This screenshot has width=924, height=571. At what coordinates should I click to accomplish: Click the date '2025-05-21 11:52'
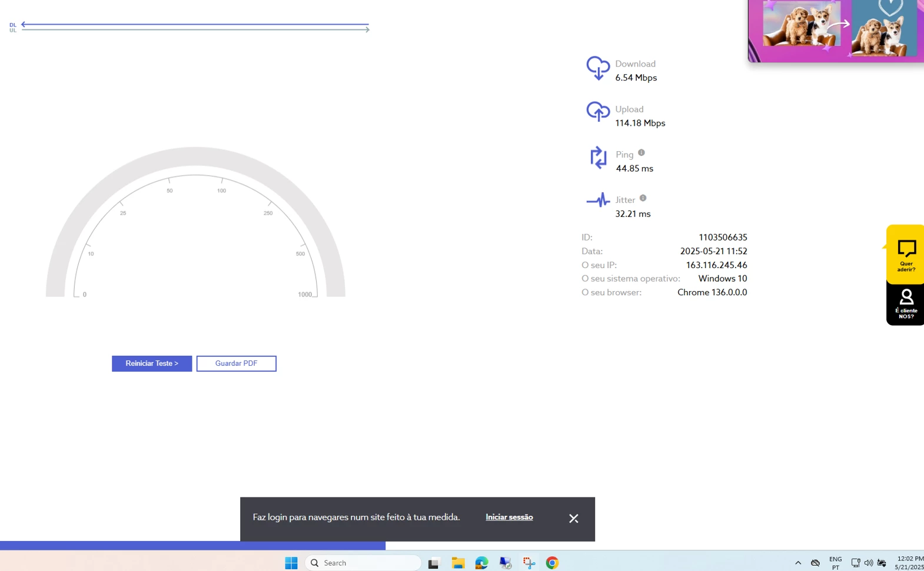point(713,251)
